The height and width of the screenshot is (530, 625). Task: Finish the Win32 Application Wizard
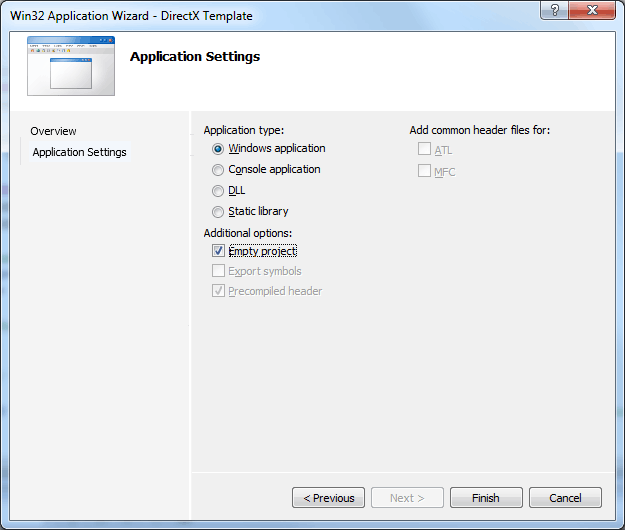(486, 498)
